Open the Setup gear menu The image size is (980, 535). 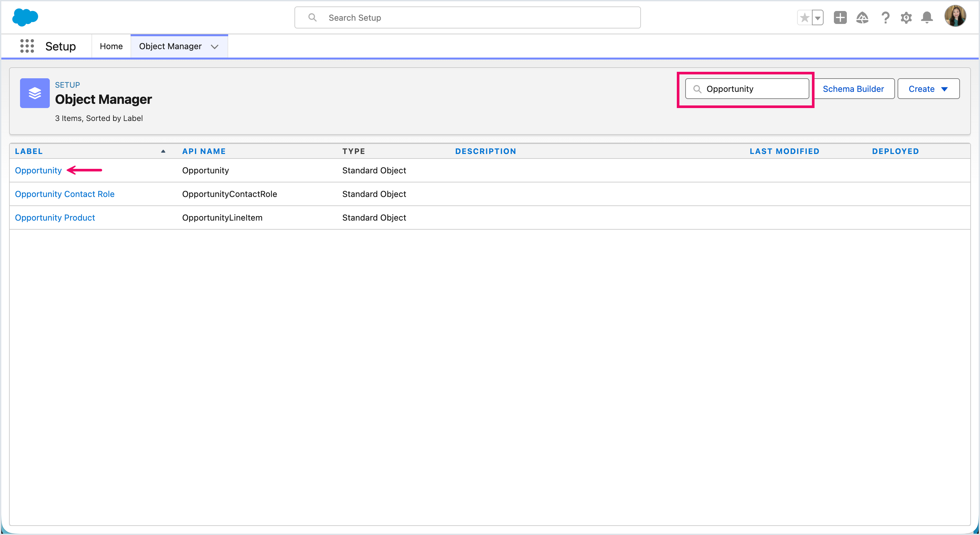906,17
